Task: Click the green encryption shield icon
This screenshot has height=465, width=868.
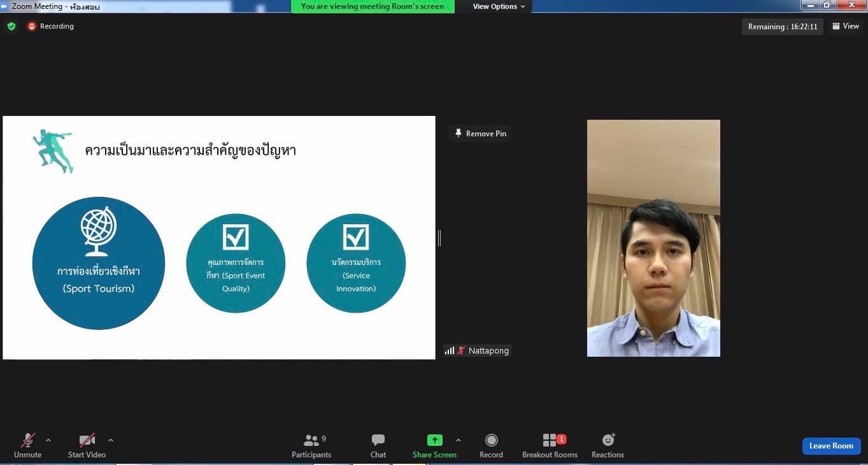Action: (11, 26)
